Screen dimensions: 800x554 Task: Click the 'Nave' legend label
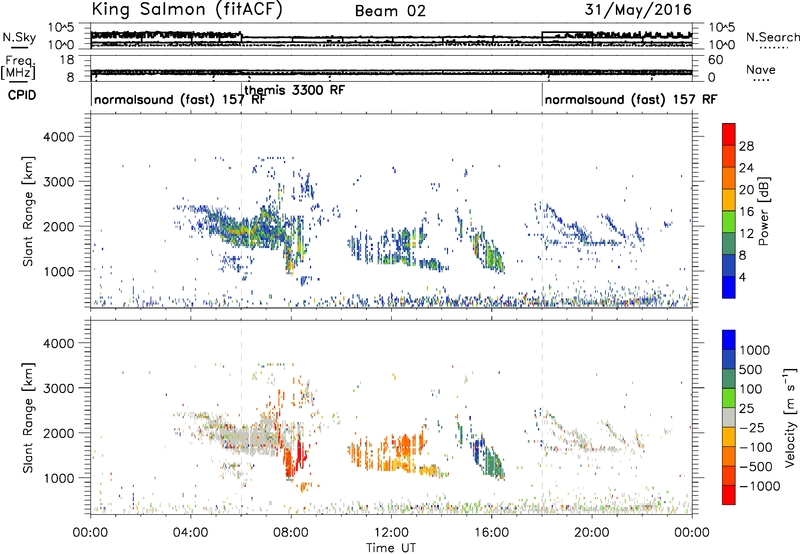(761, 70)
